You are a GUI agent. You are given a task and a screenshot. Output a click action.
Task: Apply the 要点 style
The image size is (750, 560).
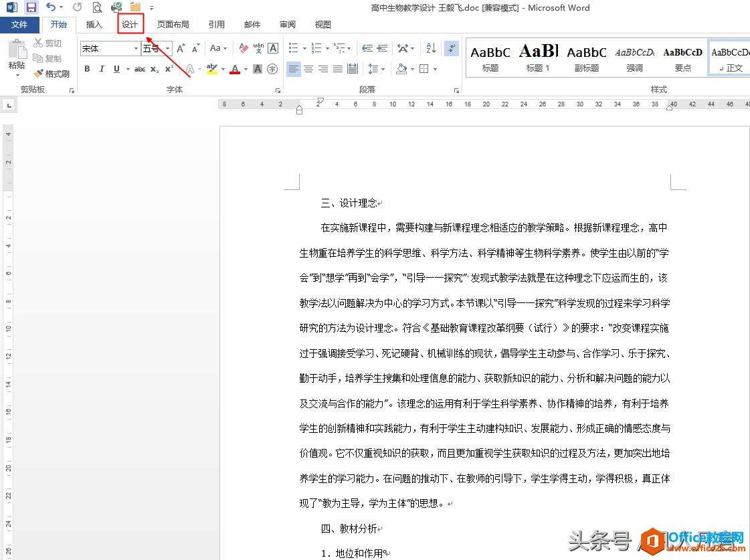(683, 58)
